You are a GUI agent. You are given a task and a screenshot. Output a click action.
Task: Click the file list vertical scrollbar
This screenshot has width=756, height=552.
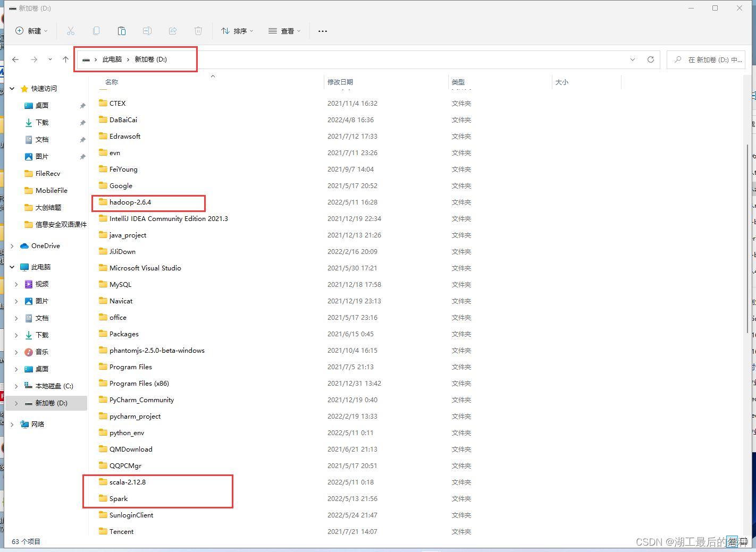pyautogui.click(x=747, y=239)
